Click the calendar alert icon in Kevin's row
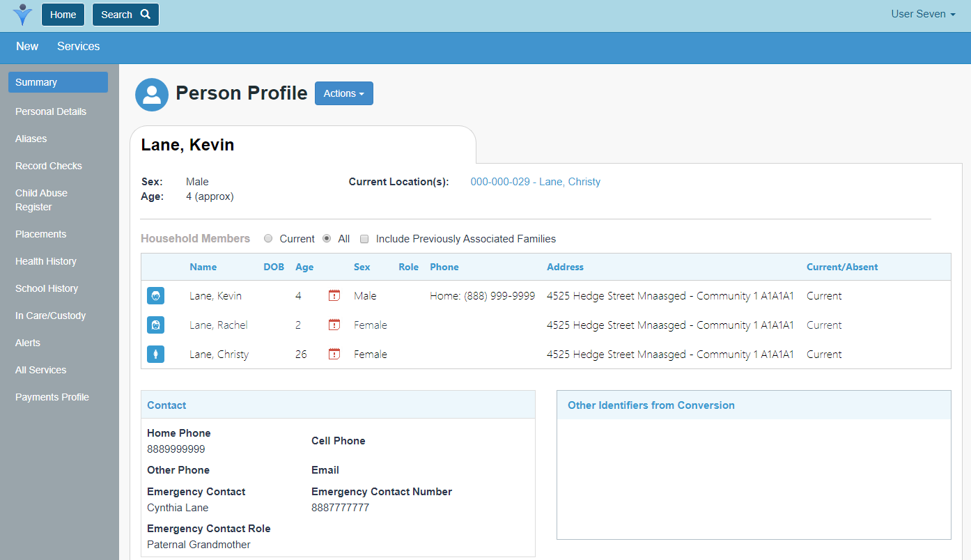The height and width of the screenshot is (560, 971). (334, 296)
